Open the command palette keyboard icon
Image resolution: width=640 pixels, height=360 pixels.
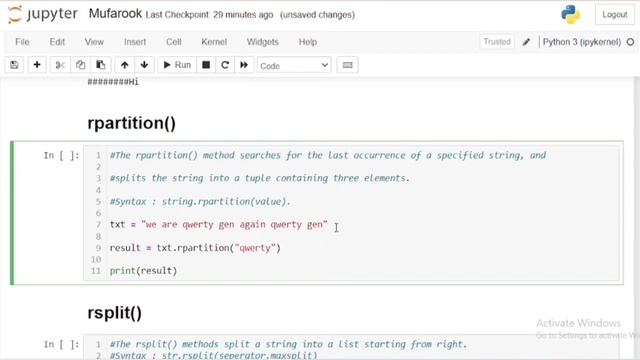[x=347, y=65]
